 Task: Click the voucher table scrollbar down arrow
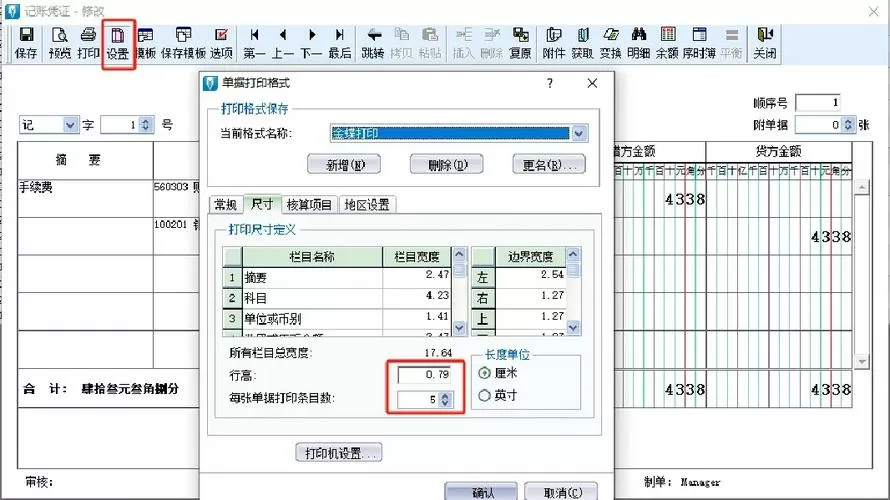coord(862,361)
